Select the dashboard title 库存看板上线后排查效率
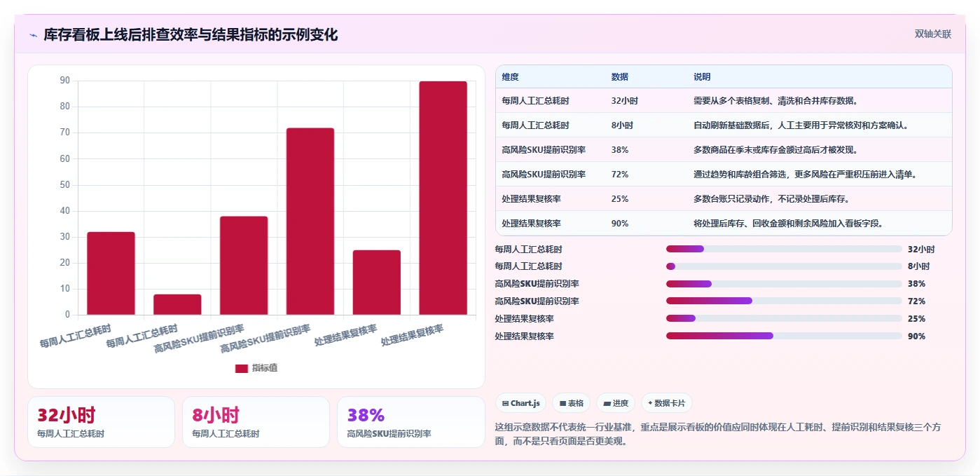 (x=191, y=34)
